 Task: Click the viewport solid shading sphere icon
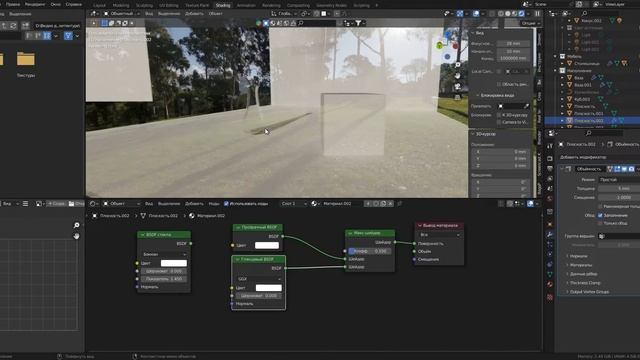[x=508, y=13]
